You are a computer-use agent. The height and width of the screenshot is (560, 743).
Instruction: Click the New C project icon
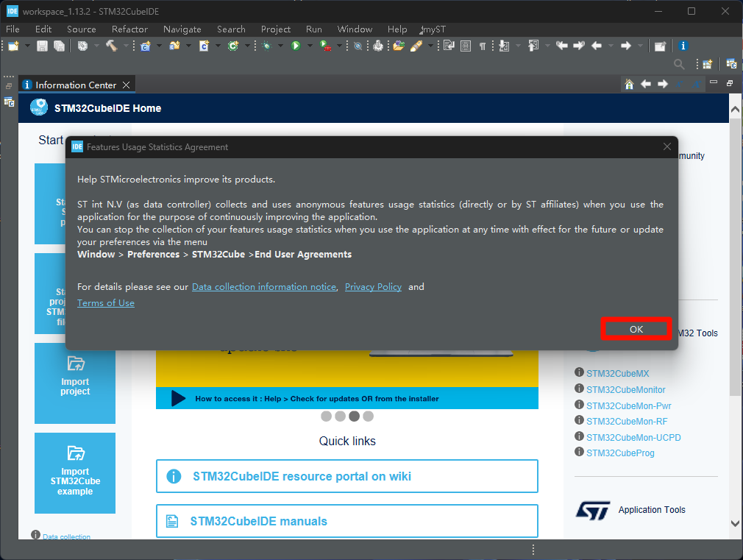(x=146, y=46)
